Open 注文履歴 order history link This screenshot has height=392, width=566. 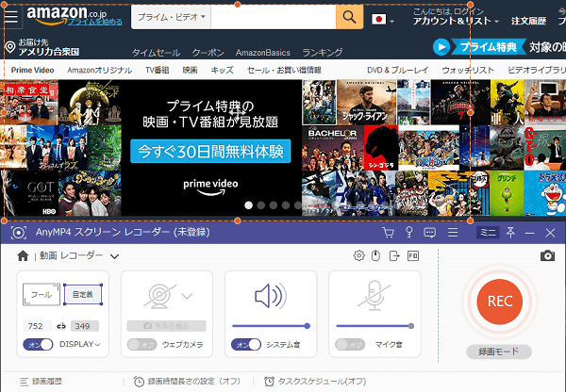[528, 21]
